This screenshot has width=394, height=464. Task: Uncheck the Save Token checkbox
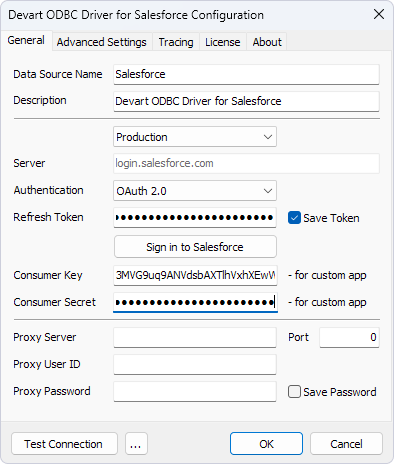(x=294, y=218)
